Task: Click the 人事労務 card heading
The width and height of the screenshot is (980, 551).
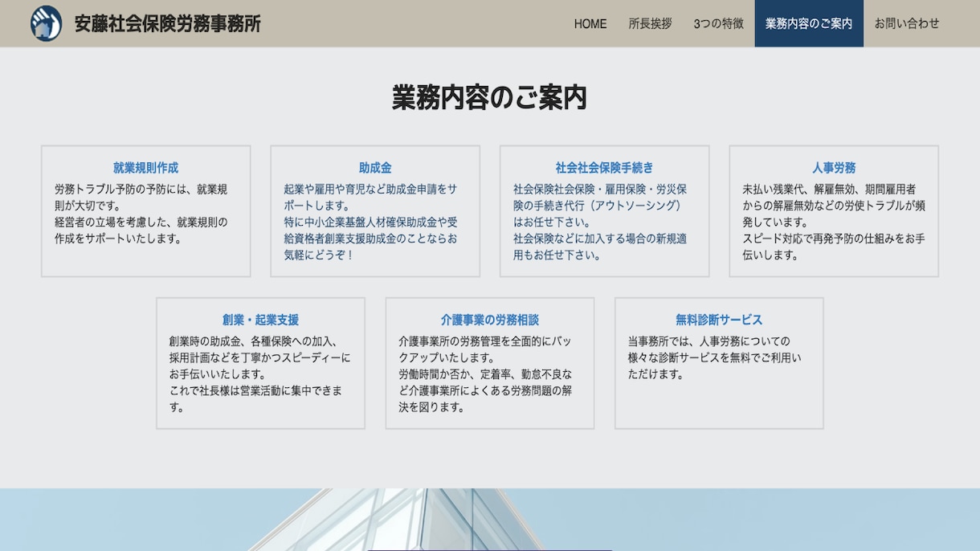Action: pyautogui.click(x=834, y=168)
